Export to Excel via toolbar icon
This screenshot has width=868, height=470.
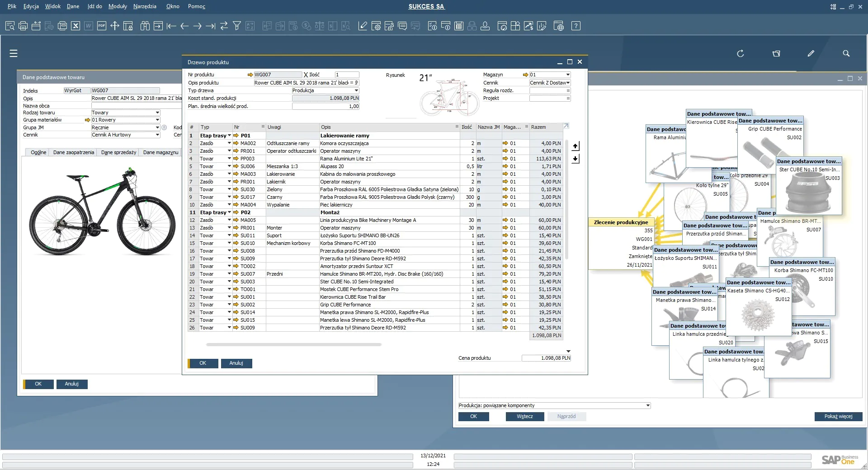pos(75,26)
